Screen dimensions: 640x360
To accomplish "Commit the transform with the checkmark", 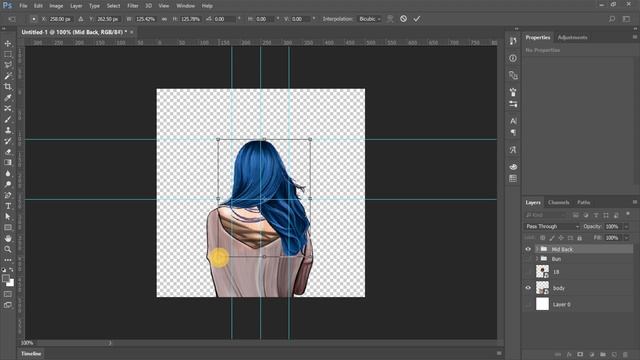I will coord(417,19).
